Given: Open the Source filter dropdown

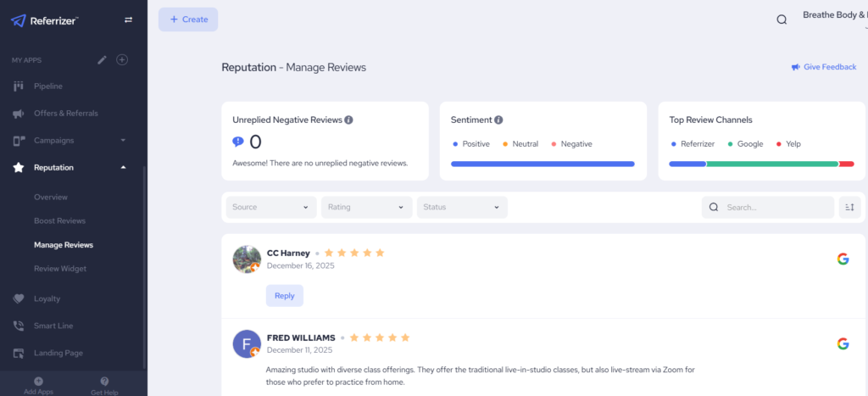Looking at the screenshot, I should click(x=270, y=207).
